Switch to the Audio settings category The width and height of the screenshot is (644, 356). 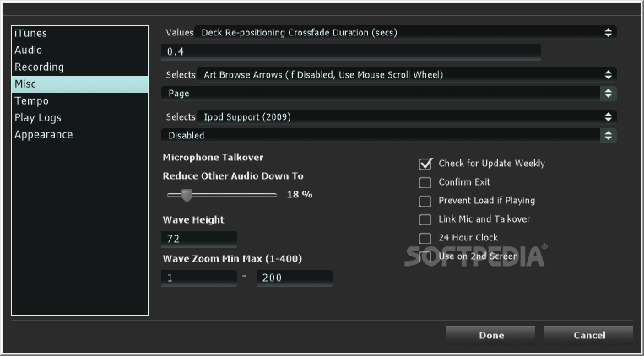(x=79, y=50)
